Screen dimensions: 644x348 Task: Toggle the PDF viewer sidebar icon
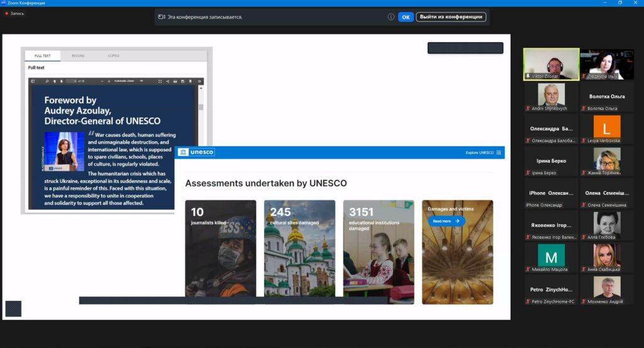pos(33,81)
